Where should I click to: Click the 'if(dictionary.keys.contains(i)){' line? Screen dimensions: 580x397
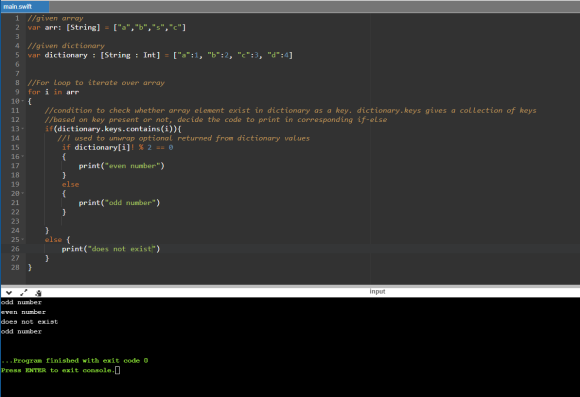click(x=113, y=129)
